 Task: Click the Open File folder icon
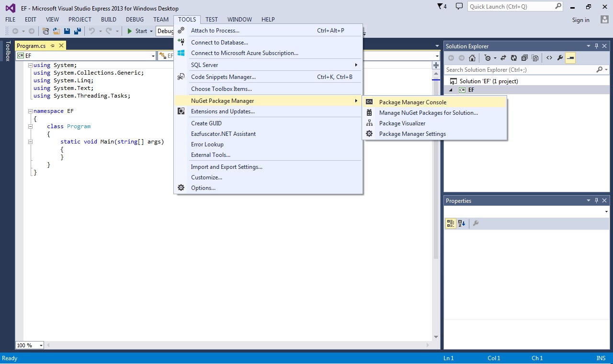[x=57, y=31]
